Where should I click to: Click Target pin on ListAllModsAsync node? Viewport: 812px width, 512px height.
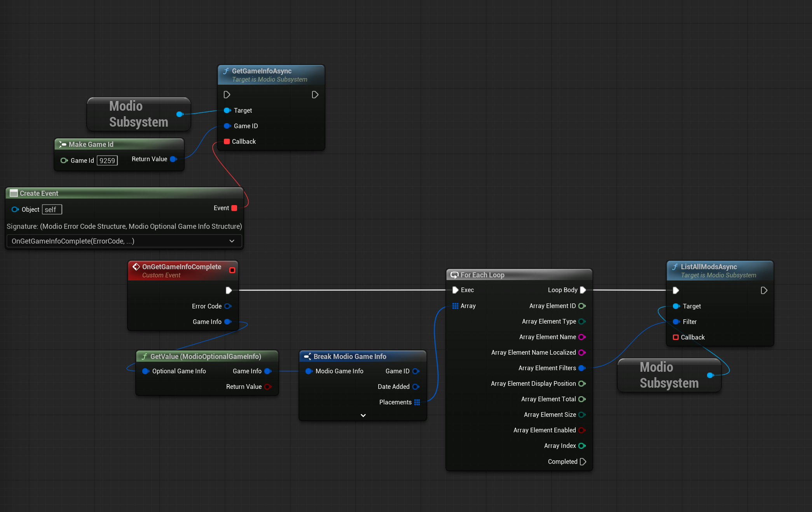point(676,306)
